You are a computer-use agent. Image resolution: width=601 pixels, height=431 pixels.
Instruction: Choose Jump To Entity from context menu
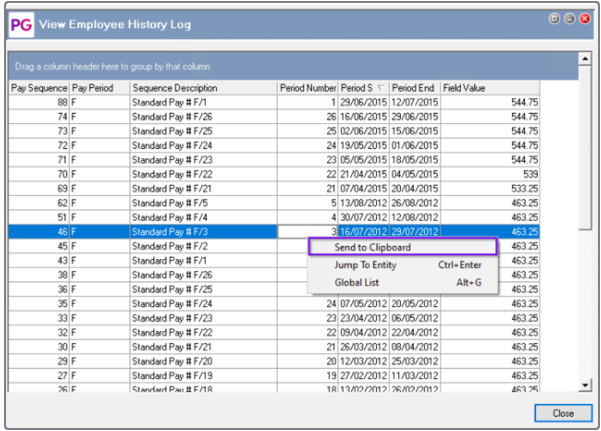tap(403, 265)
